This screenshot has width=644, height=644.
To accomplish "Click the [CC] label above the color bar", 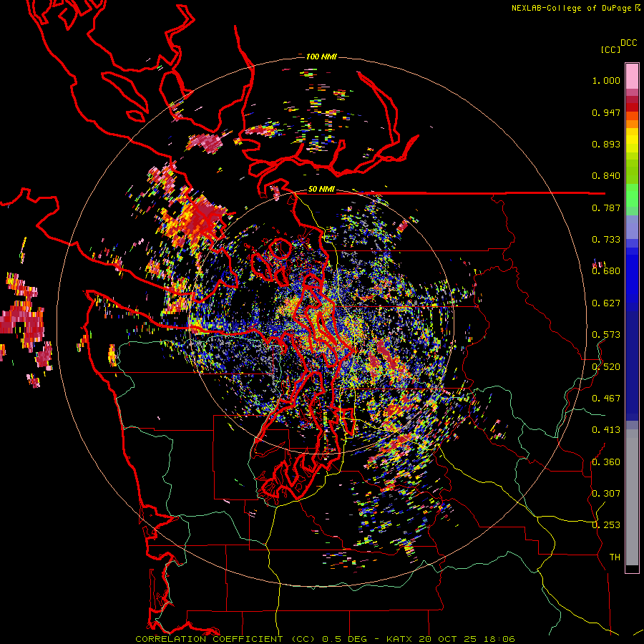I will click(610, 49).
